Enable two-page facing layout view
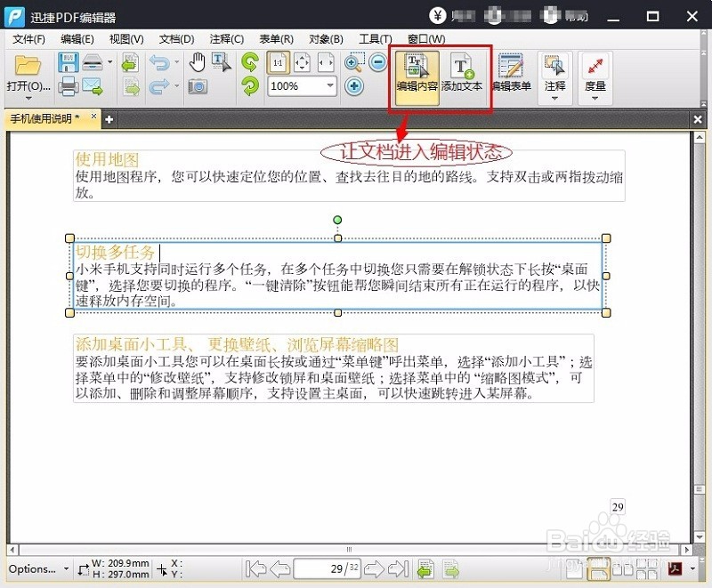712x588 pixels. click(x=624, y=568)
